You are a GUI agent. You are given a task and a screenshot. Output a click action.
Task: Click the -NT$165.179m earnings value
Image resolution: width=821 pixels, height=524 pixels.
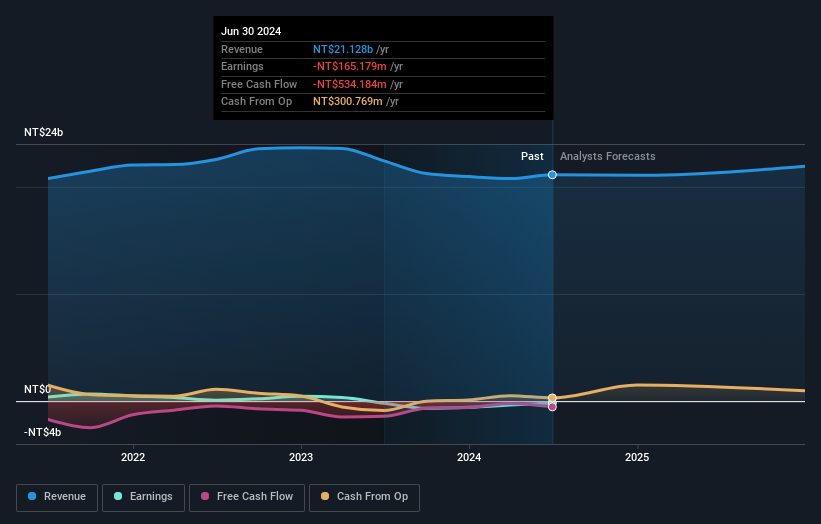pos(350,66)
